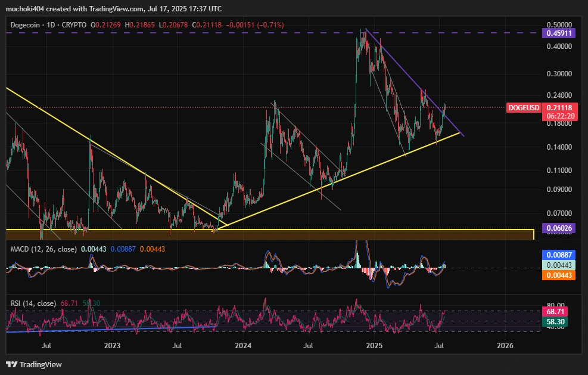
Task: Click the red DOGEUSD price label
Action: click(x=524, y=108)
